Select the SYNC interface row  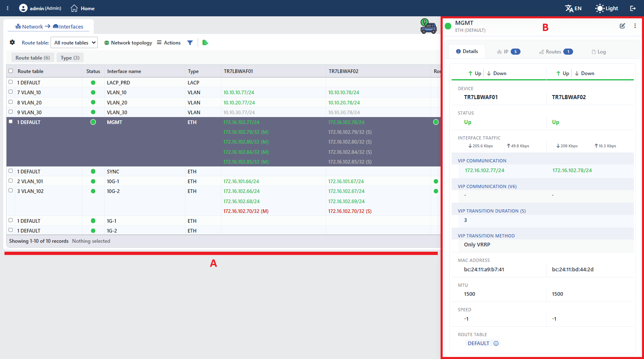click(223, 171)
